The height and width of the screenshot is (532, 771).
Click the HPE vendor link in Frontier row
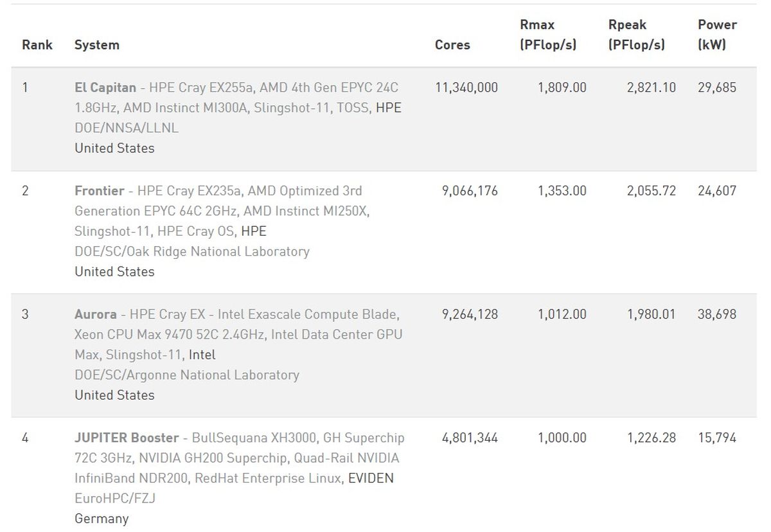pyautogui.click(x=253, y=231)
